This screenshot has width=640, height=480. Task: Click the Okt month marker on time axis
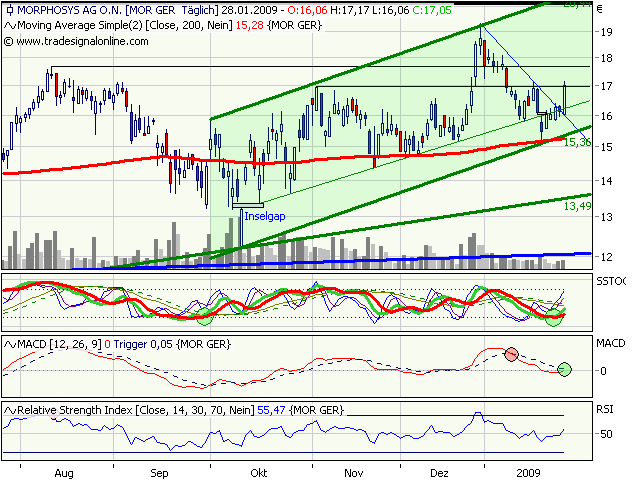click(x=258, y=469)
